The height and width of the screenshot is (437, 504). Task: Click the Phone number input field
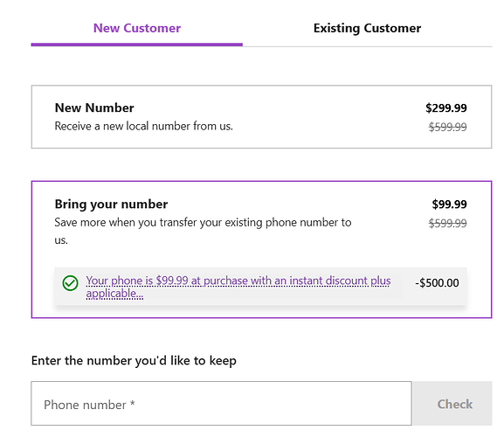click(x=222, y=404)
